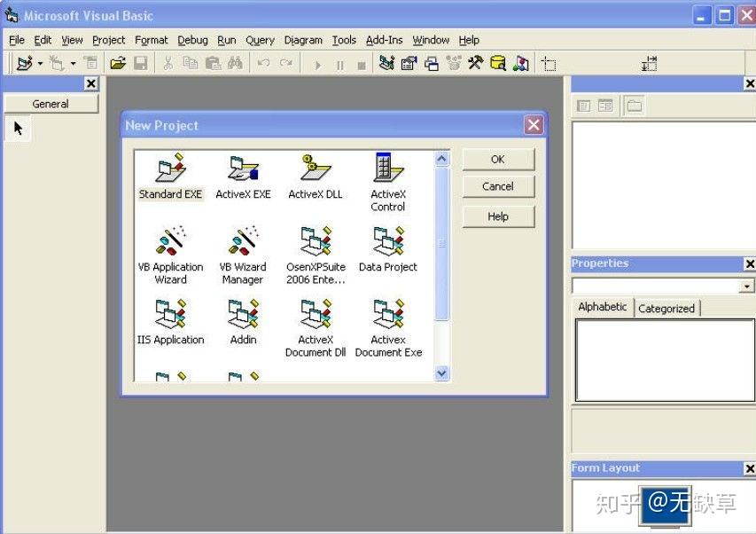Click the project list vertical scrollbar thumb

[x=441, y=244]
